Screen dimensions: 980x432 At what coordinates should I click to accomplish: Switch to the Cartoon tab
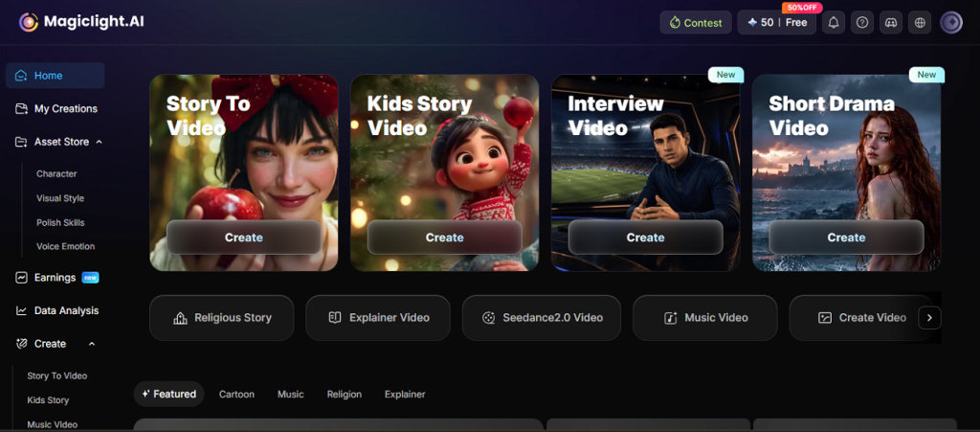(236, 394)
